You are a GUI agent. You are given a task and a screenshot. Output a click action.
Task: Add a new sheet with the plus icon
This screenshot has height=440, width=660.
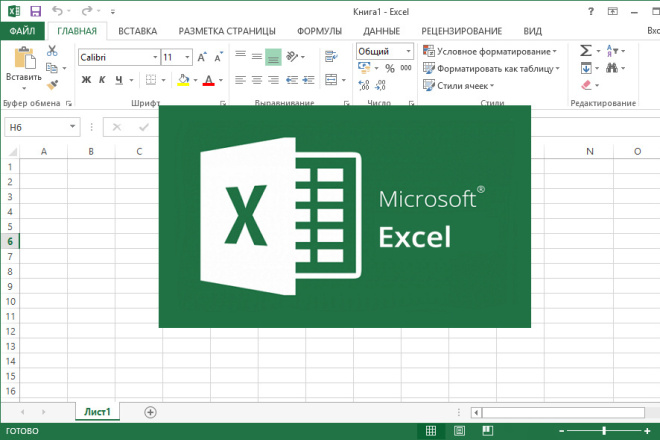pos(151,411)
